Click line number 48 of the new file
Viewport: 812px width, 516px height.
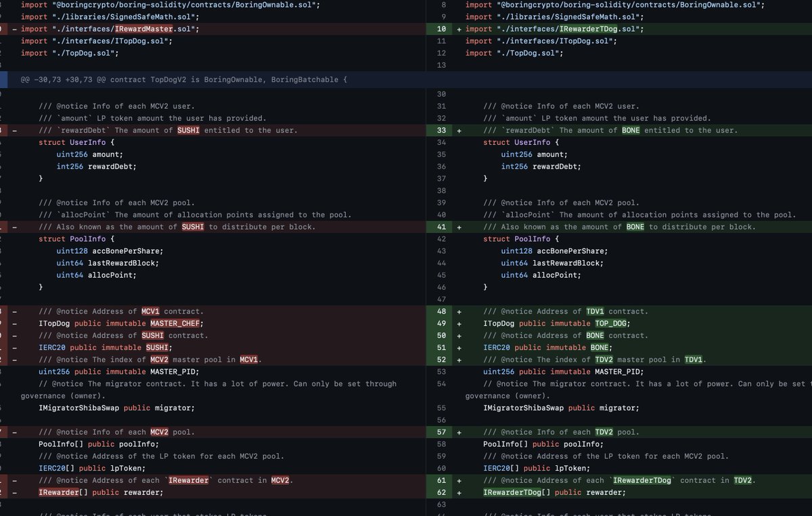click(441, 311)
